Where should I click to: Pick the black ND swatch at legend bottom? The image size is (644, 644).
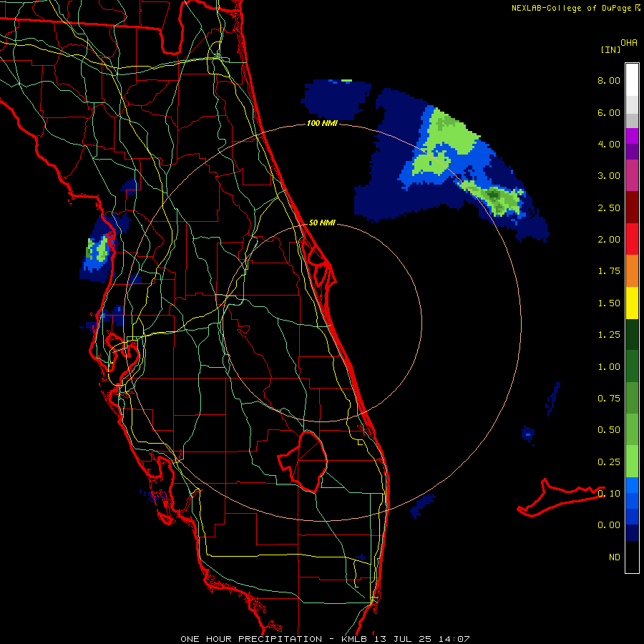(x=632, y=557)
